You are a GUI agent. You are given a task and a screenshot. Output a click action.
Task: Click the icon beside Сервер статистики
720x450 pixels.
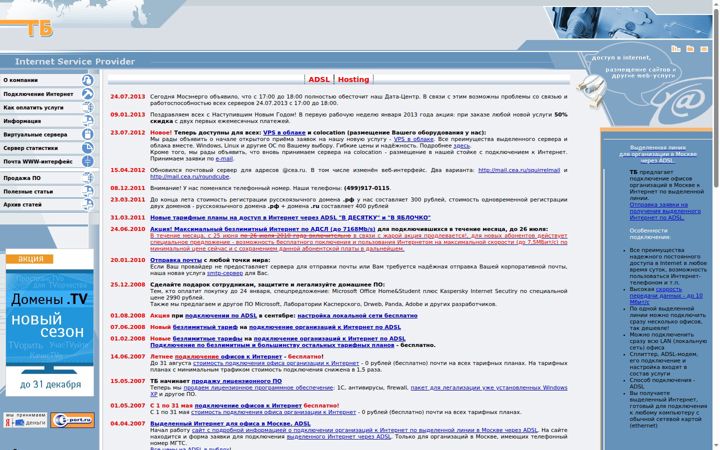(x=87, y=148)
